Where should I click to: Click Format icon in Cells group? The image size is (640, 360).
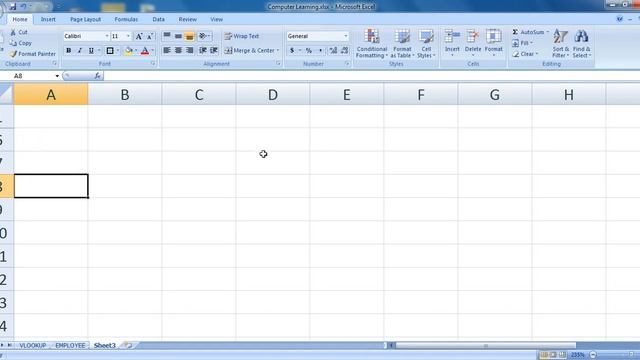click(493, 37)
